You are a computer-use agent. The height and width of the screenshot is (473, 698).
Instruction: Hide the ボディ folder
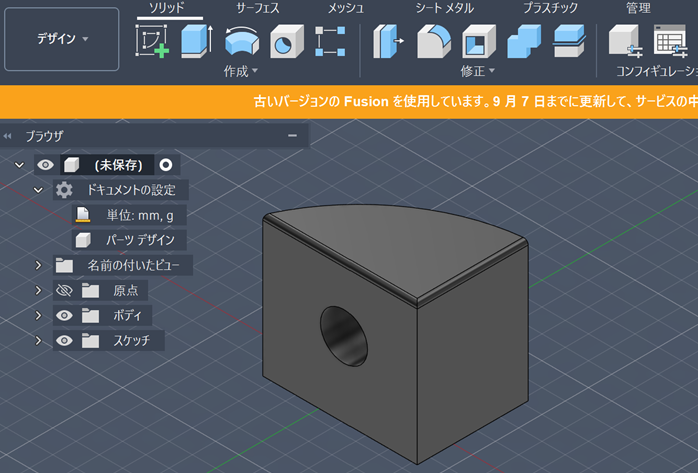64,315
